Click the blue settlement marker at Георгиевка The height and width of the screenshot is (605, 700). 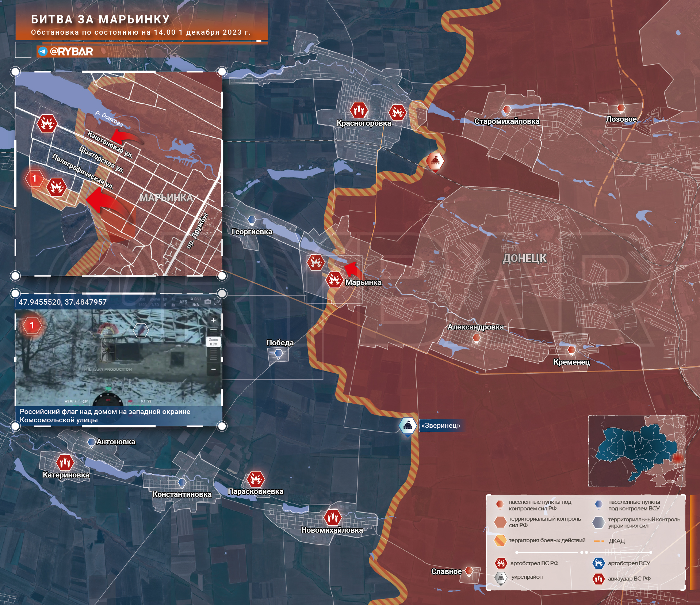click(252, 220)
